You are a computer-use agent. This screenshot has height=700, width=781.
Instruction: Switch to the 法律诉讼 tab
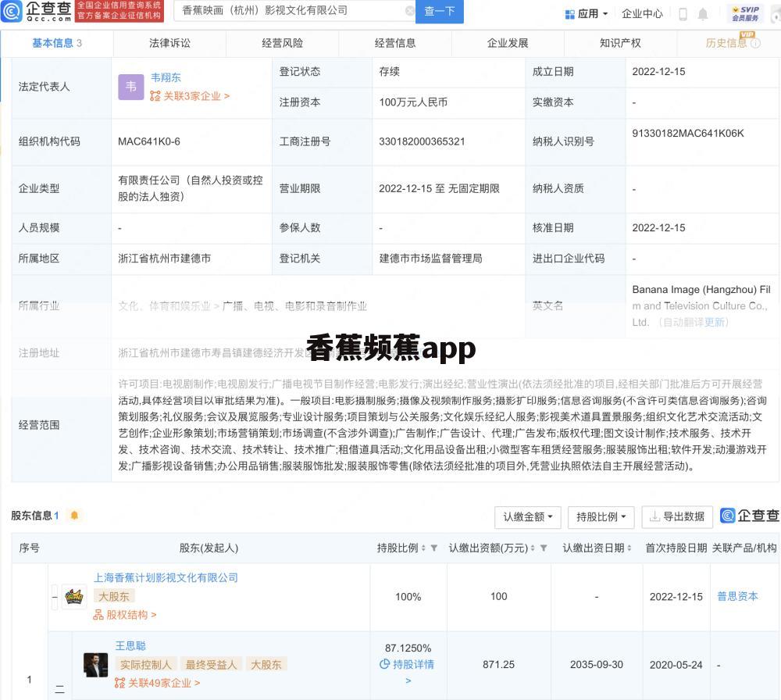tap(169, 43)
